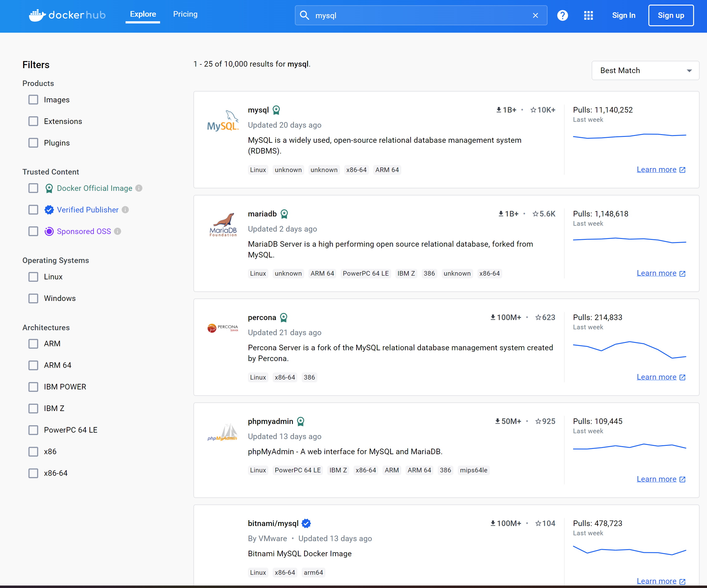707x588 pixels.
Task: Click the star icon on phpmyadmin card
Action: pos(538,421)
